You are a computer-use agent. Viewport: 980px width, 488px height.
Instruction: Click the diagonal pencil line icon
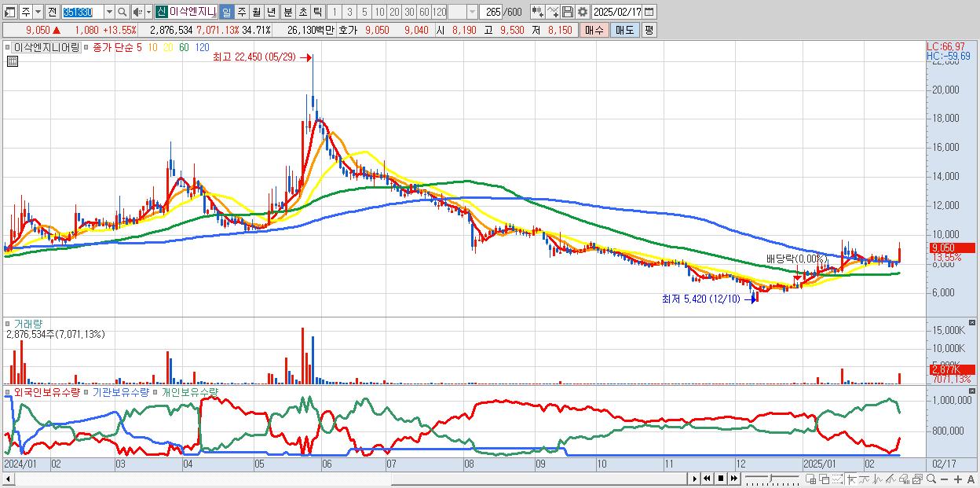(x=891, y=479)
